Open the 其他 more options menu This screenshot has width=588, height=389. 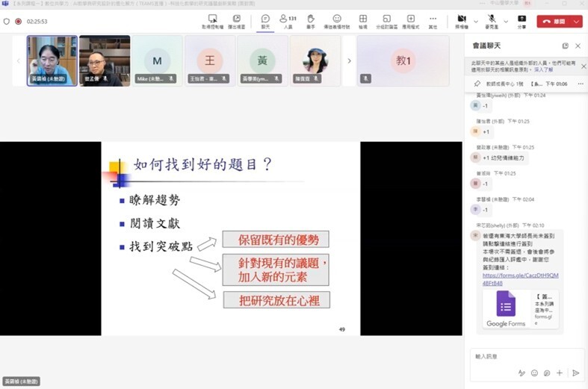point(433,20)
